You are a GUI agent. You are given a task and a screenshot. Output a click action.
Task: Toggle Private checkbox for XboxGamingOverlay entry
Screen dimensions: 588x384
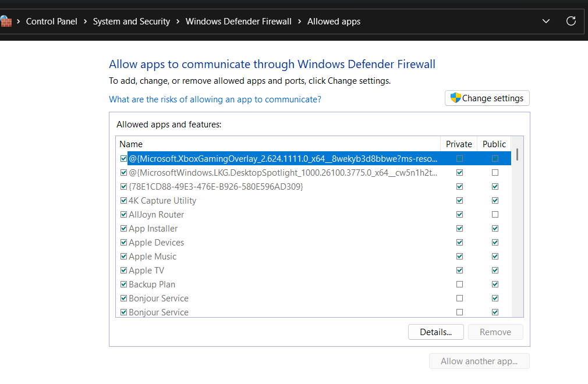pyautogui.click(x=459, y=158)
